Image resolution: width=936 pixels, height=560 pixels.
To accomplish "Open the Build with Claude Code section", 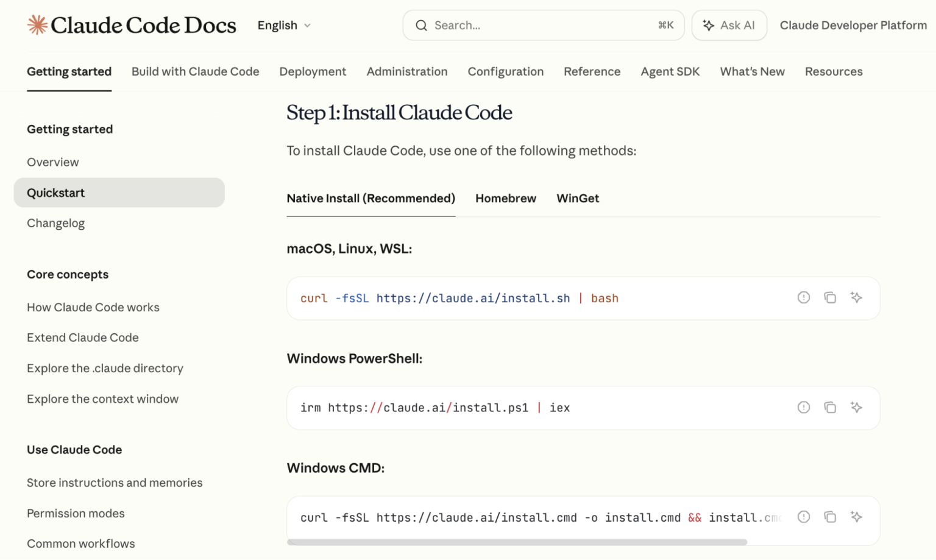I will pyautogui.click(x=196, y=72).
